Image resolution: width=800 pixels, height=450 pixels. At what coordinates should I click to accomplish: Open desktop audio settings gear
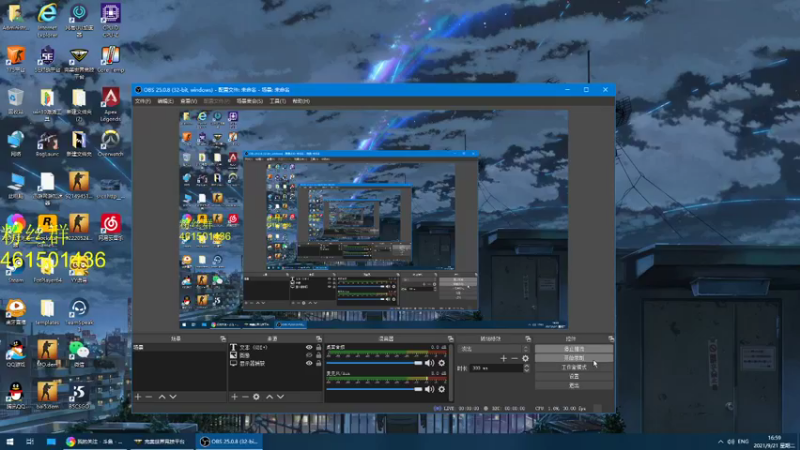pyautogui.click(x=442, y=363)
